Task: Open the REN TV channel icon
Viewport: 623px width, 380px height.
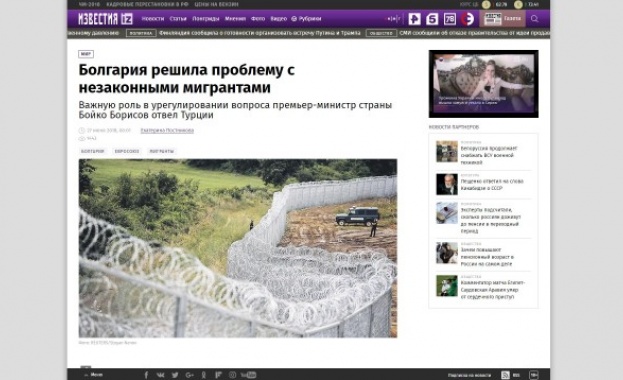Action: [x=414, y=19]
